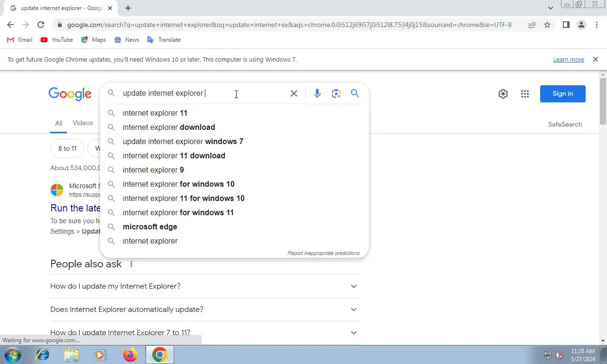The image size is (607, 364).
Task: Go back to previous page
Action: 10,25
